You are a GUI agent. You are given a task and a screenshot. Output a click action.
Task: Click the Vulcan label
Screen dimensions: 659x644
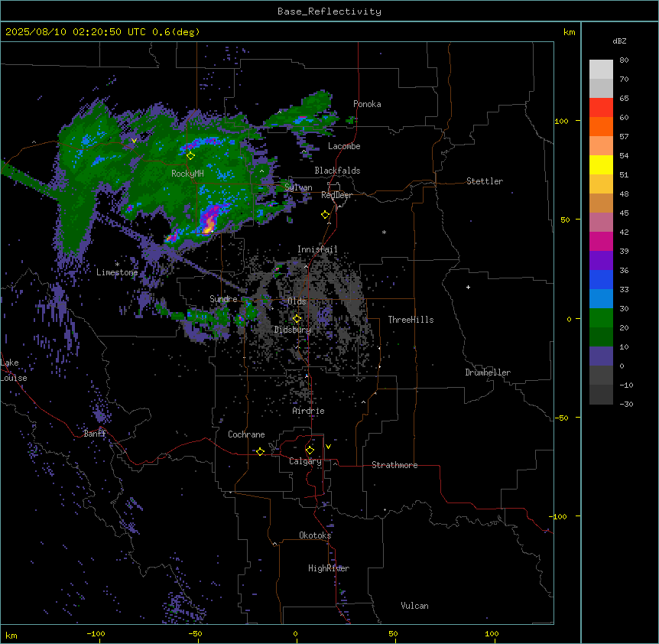[x=415, y=606]
